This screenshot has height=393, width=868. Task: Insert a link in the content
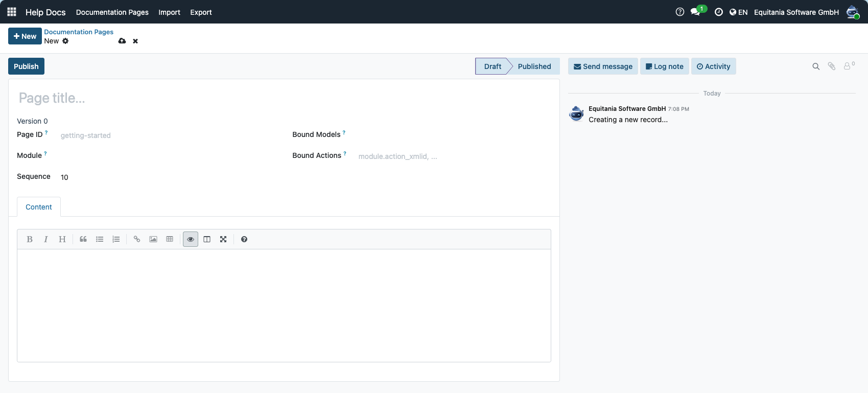point(137,239)
